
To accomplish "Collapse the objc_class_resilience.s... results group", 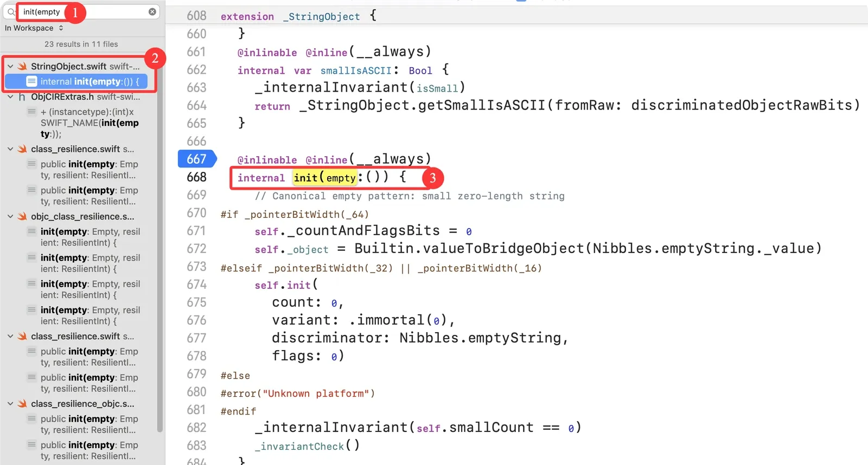I will coord(10,216).
